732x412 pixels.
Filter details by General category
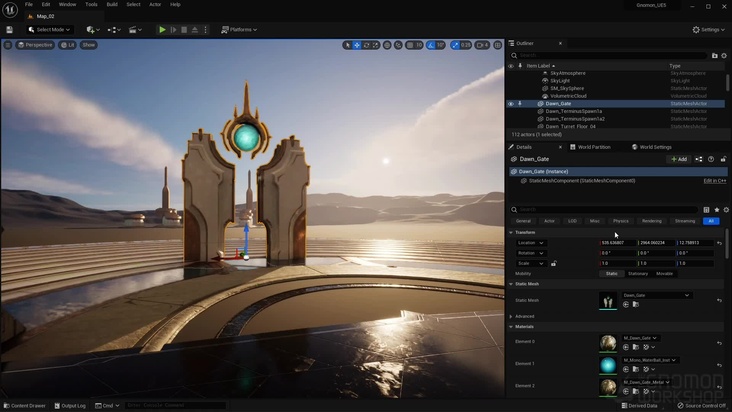pos(523,221)
